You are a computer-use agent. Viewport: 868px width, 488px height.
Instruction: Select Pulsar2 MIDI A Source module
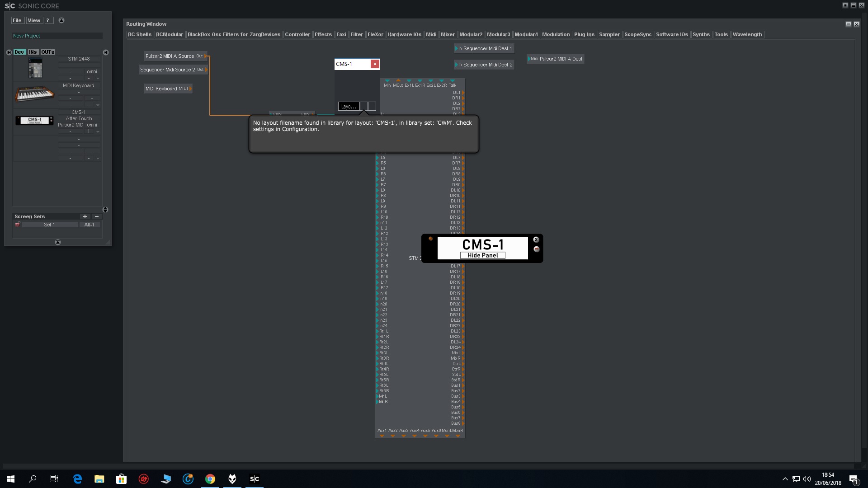pos(175,56)
